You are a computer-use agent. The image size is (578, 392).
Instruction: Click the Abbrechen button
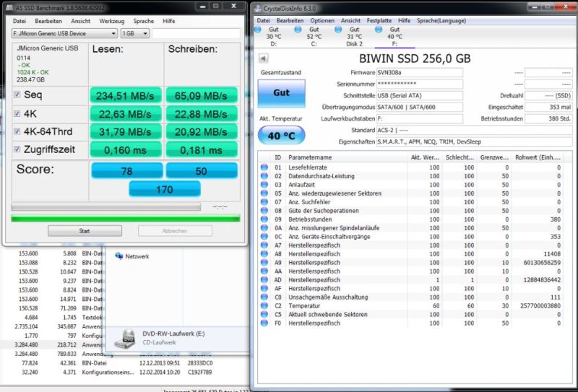pos(175,231)
